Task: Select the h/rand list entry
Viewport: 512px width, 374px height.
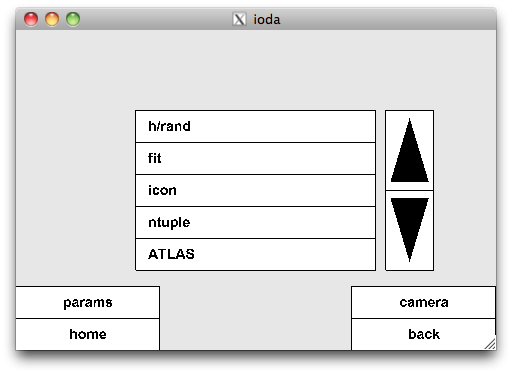Action: [255, 126]
